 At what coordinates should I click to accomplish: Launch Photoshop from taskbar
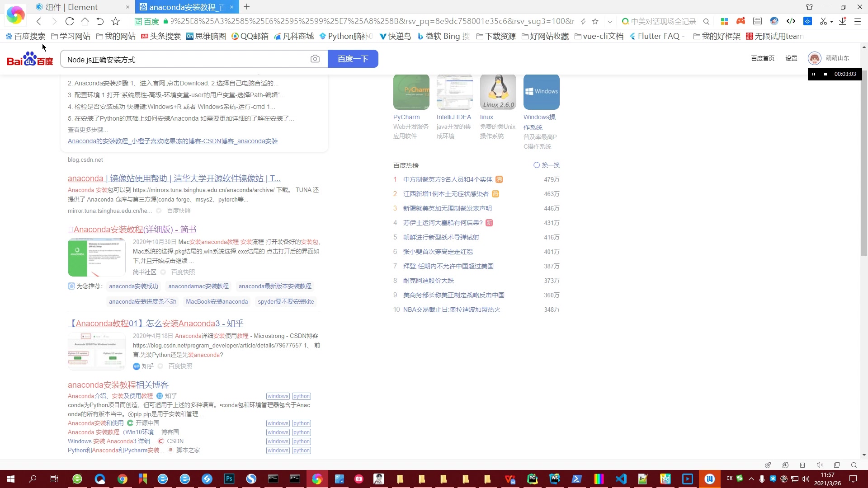point(229,479)
